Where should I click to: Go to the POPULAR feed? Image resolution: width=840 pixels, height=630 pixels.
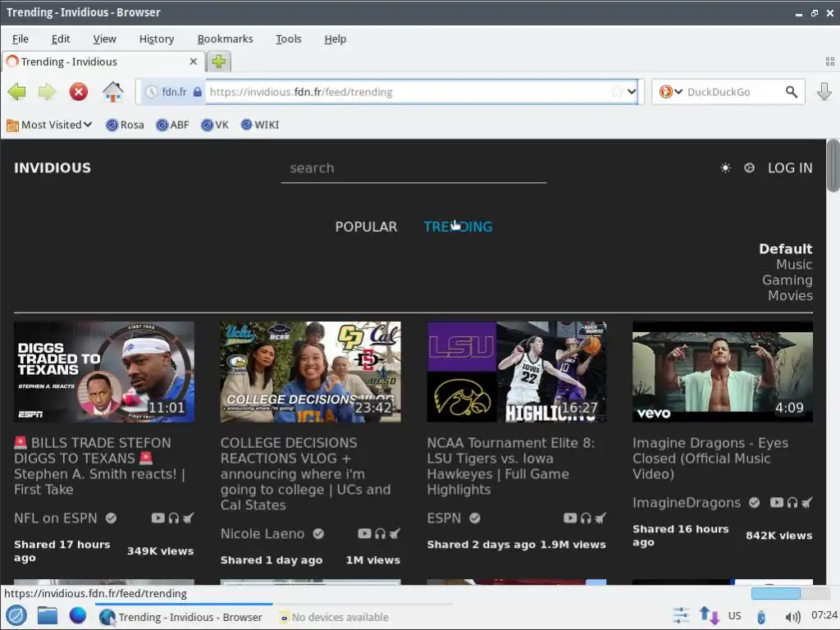pos(367,226)
